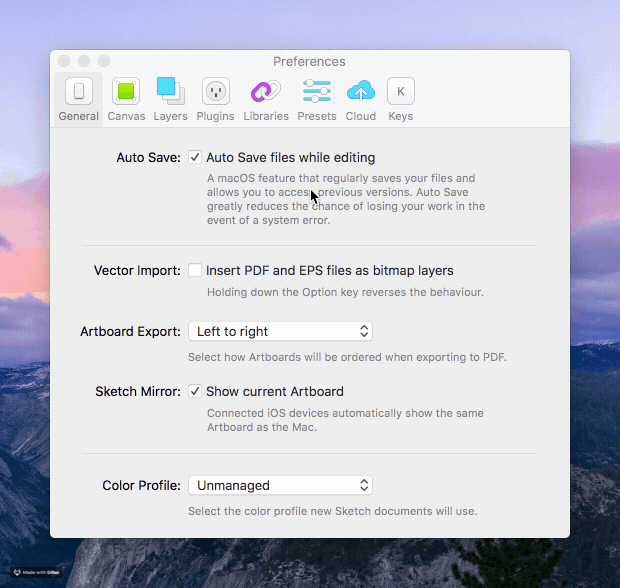Image resolution: width=620 pixels, height=588 pixels.
Task: Enable Insert PDF and EPS as bitmap checkbox
Action: (x=195, y=270)
